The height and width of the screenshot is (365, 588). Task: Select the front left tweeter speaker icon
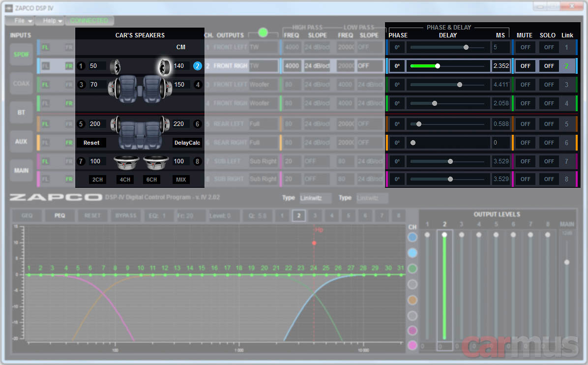pos(115,67)
